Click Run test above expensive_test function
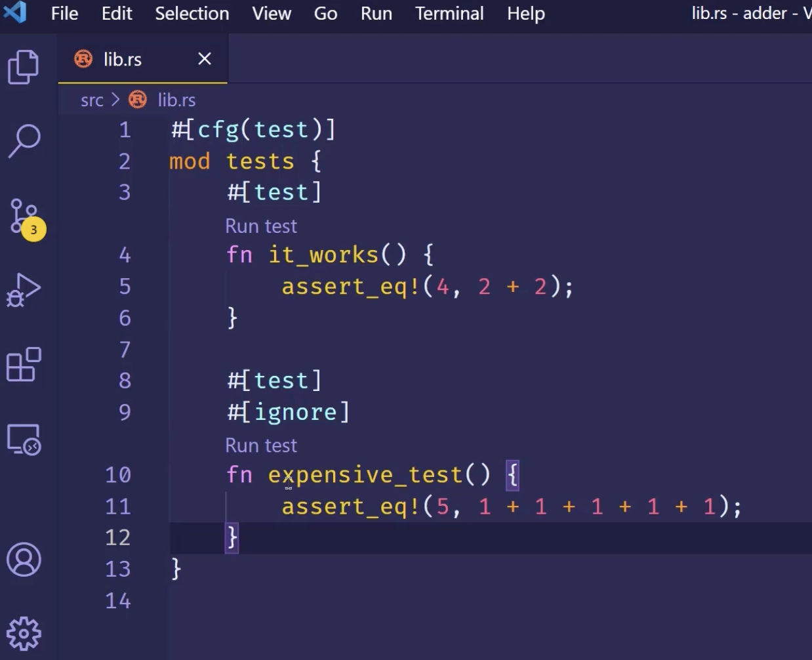Image resolution: width=812 pixels, height=660 pixels. click(261, 445)
